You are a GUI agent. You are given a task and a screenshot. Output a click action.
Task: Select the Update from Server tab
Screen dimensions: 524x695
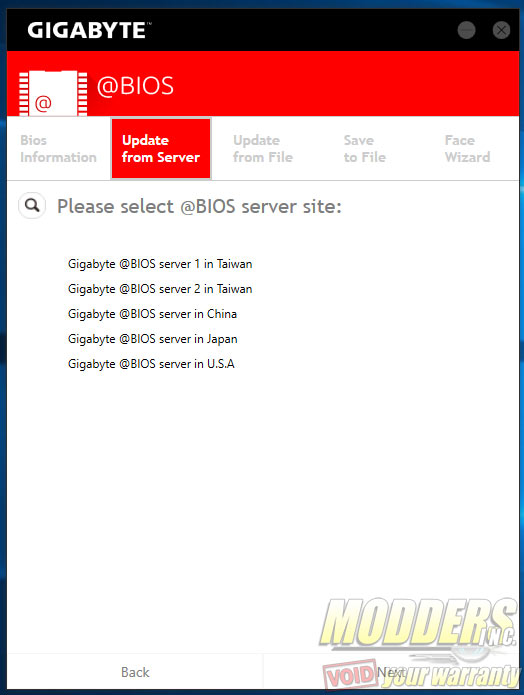(161, 148)
